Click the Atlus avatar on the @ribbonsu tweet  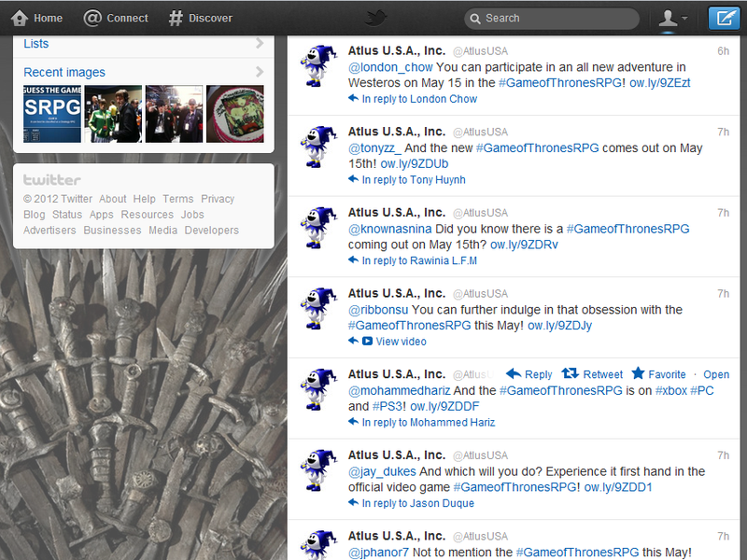click(318, 309)
